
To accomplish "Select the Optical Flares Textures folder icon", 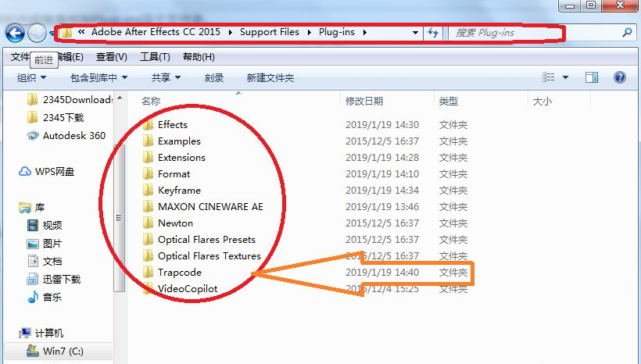I will (148, 255).
